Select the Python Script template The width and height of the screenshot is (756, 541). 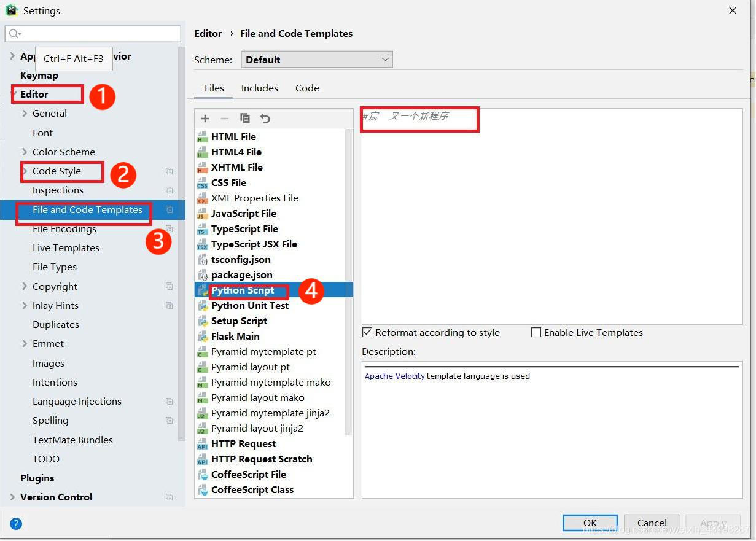(274, 290)
